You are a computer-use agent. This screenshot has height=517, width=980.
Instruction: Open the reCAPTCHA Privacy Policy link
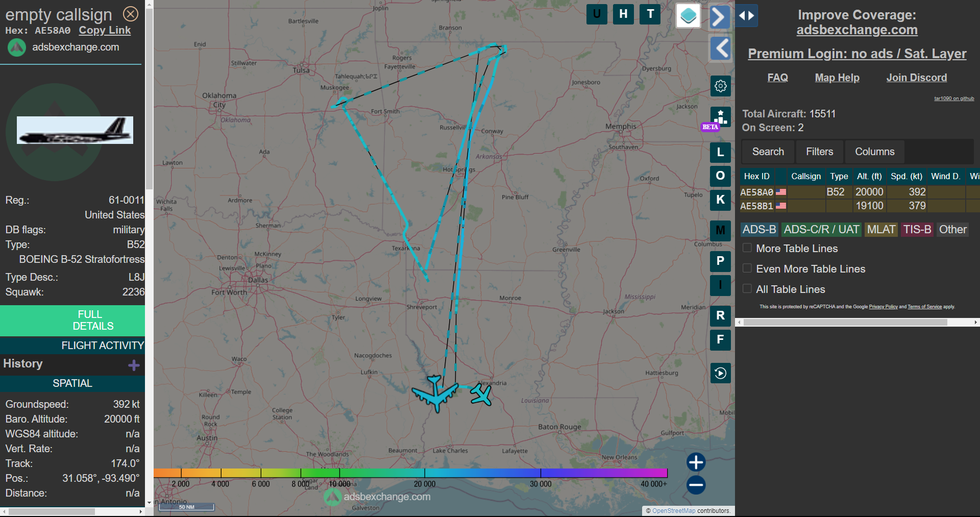(883, 307)
